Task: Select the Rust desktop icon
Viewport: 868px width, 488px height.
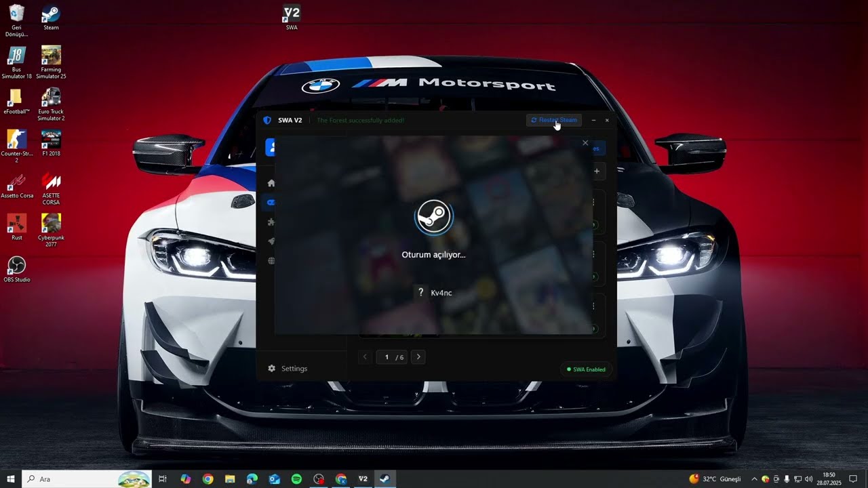Action: (x=17, y=228)
